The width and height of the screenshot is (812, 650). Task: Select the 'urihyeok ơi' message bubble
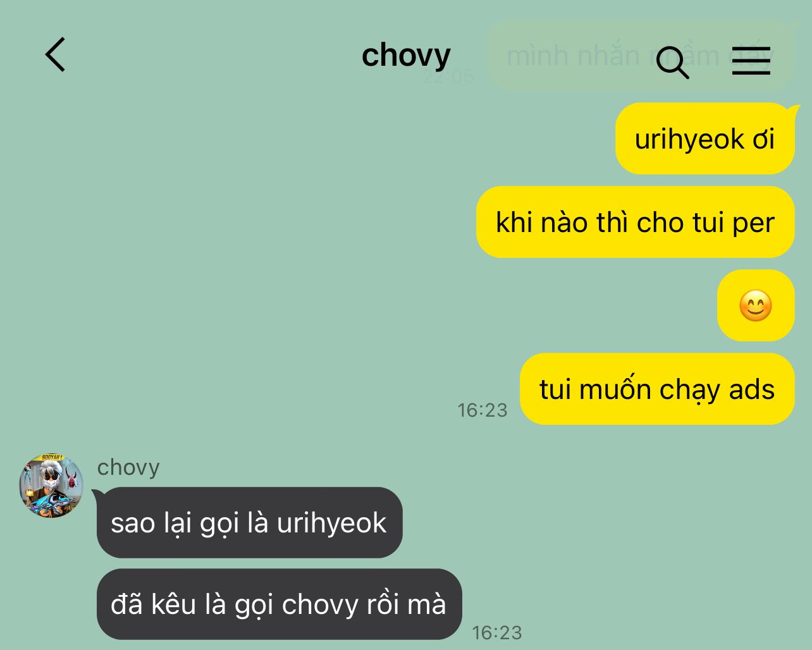tap(705, 138)
